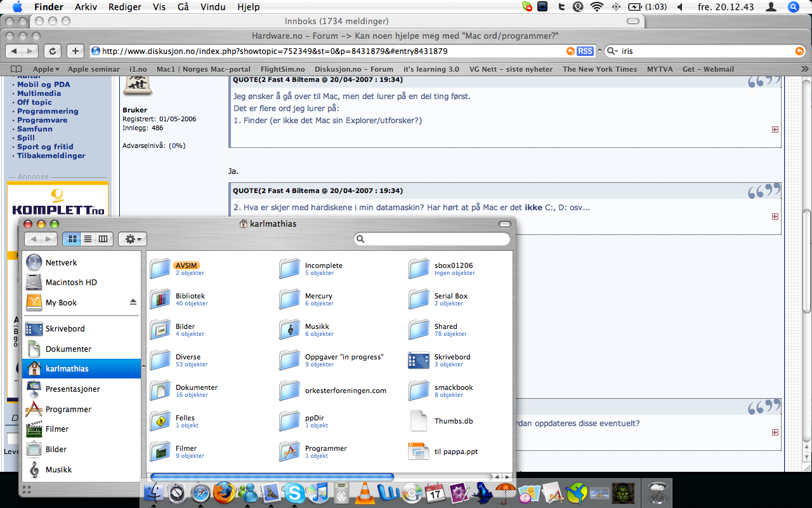
Task: Select the Mercury folder icon
Action: pyautogui.click(x=290, y=299)
